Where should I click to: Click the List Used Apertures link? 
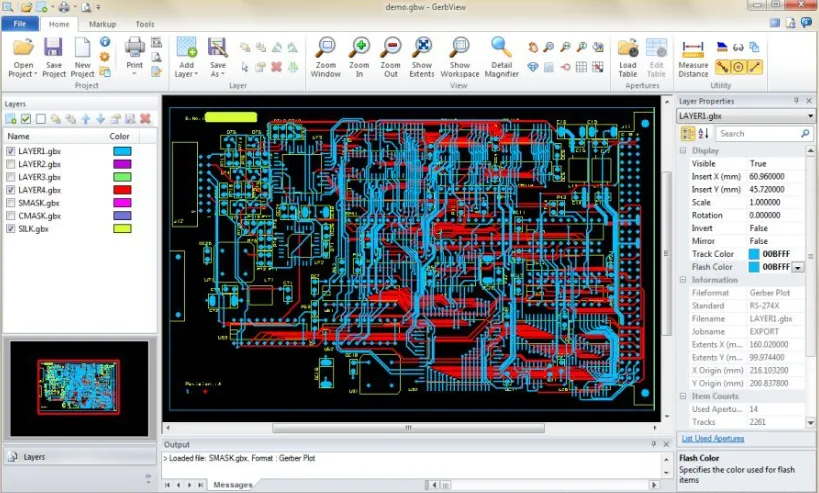point(713,438)
